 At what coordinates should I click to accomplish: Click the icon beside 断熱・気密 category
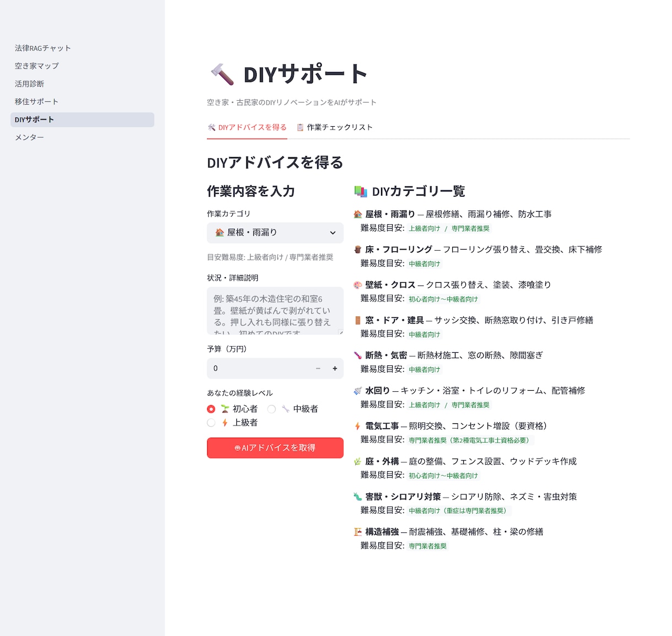(358, 355)
